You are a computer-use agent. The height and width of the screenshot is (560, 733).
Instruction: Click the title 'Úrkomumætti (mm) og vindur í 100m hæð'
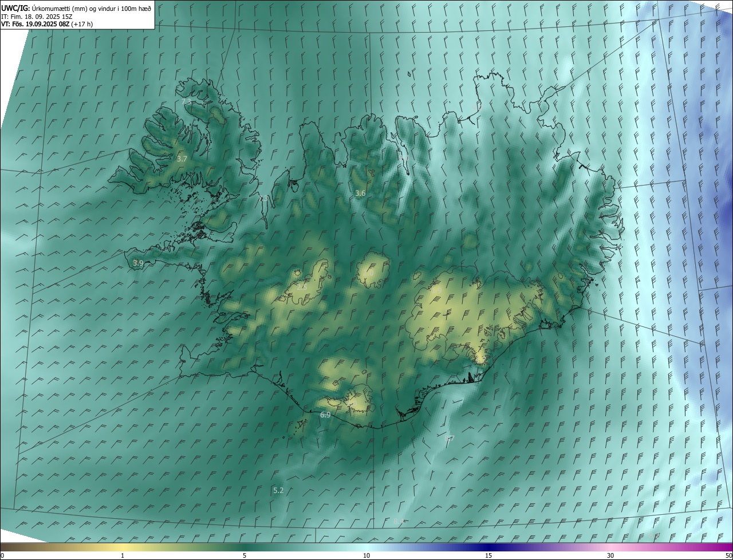pyautogui.click(x=92, y=7)
